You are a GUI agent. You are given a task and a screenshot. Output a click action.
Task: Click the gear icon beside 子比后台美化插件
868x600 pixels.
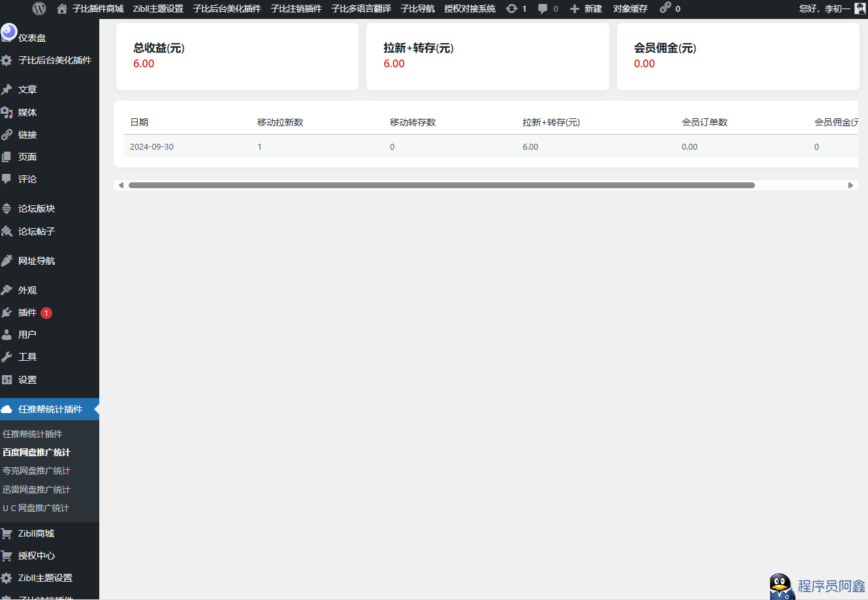tap(7, 60)
